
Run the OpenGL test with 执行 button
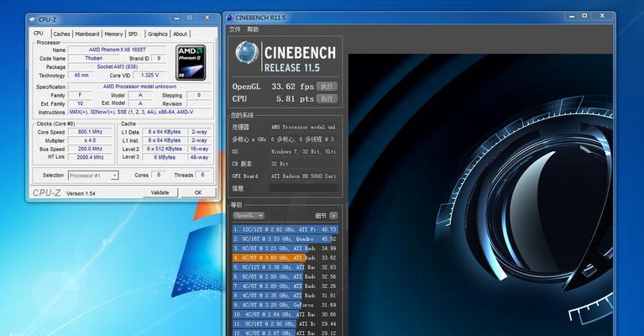(327, 87)
